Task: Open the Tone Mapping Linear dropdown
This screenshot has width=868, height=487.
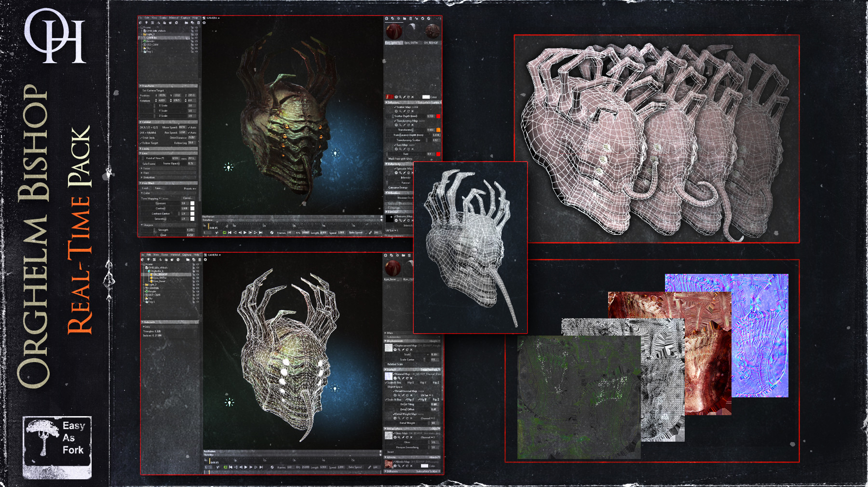Action: point(162,198)
